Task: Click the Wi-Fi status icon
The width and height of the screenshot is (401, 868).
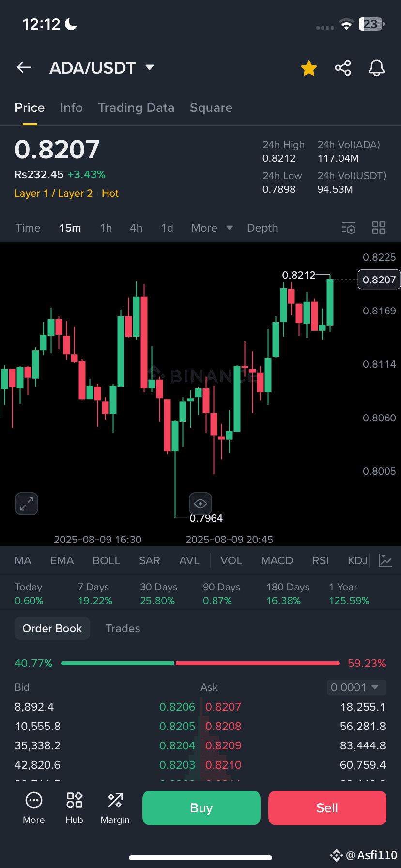Action: click(346, 25)
